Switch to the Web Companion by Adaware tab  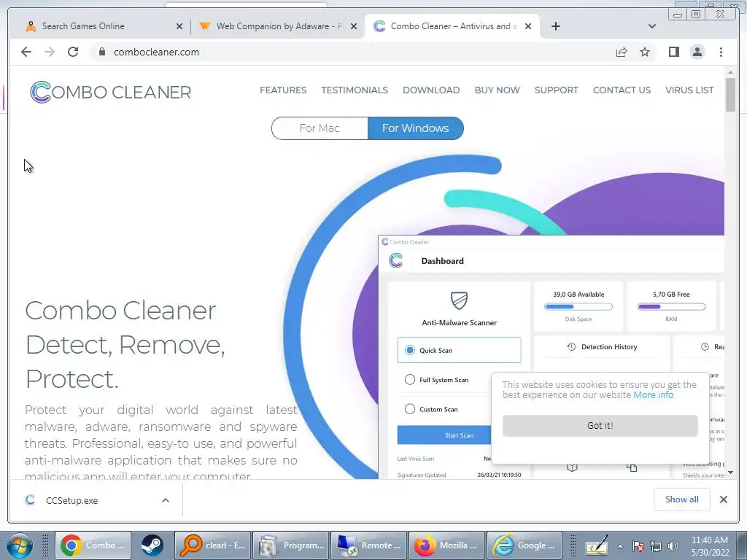pyautogui.click(x=278, y=26)
